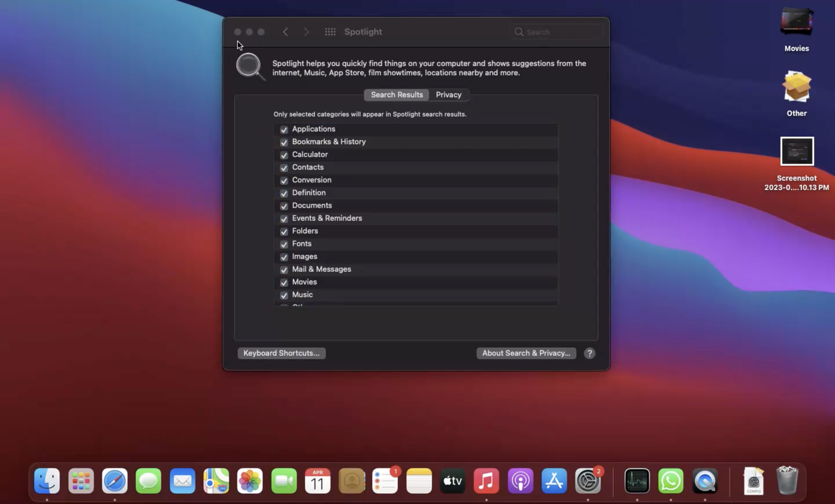Open the Mail app in the Dock
Screen dimensions: 835x504
[182, 481]
